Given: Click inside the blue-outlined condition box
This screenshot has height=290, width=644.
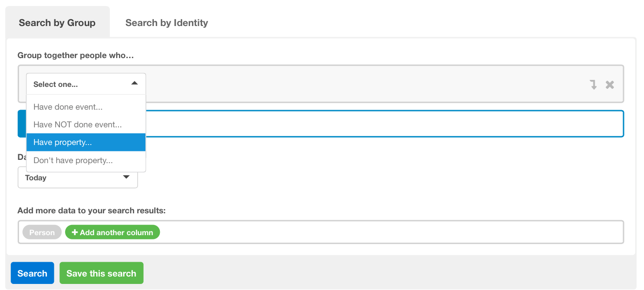Looking at the screenshot, I should point(381,124).
